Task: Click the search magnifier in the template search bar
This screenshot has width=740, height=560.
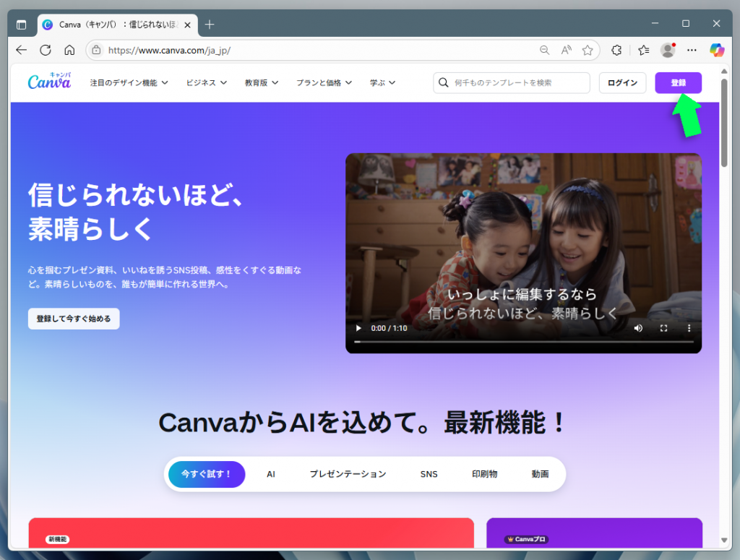Action: click(x=443, y=82)
